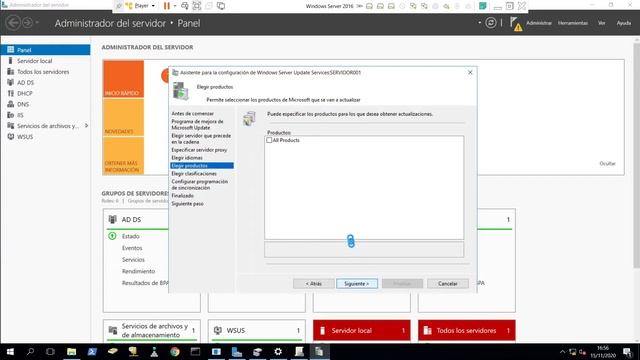This screenshot has width=640, height=360.
Task: Click the Siguiente button in wizard
Action: coord(357,283)
